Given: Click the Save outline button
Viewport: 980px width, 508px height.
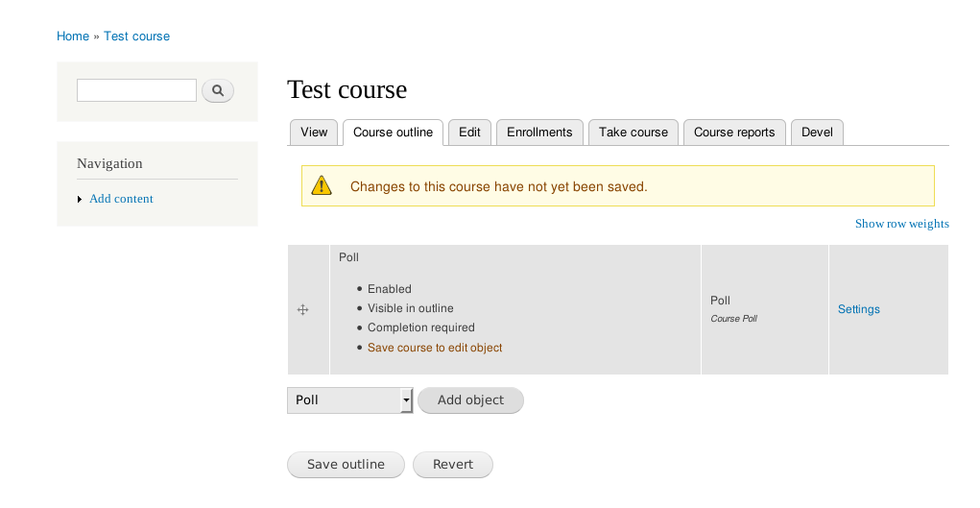Looking at the screenshot, I should 346,465.
